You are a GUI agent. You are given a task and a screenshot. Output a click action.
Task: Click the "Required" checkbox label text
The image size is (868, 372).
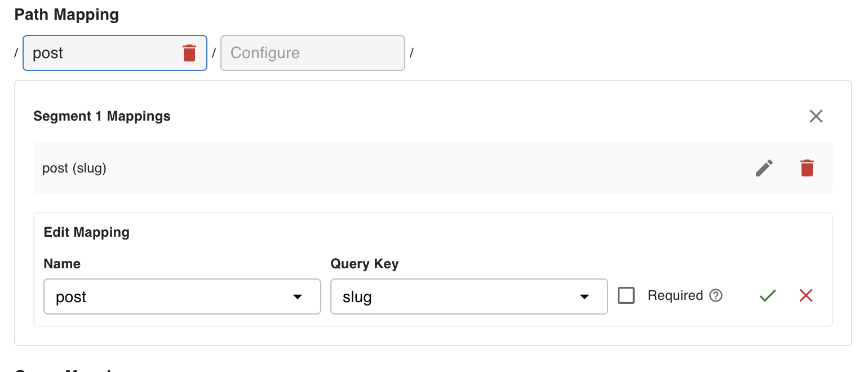point(675,295)
